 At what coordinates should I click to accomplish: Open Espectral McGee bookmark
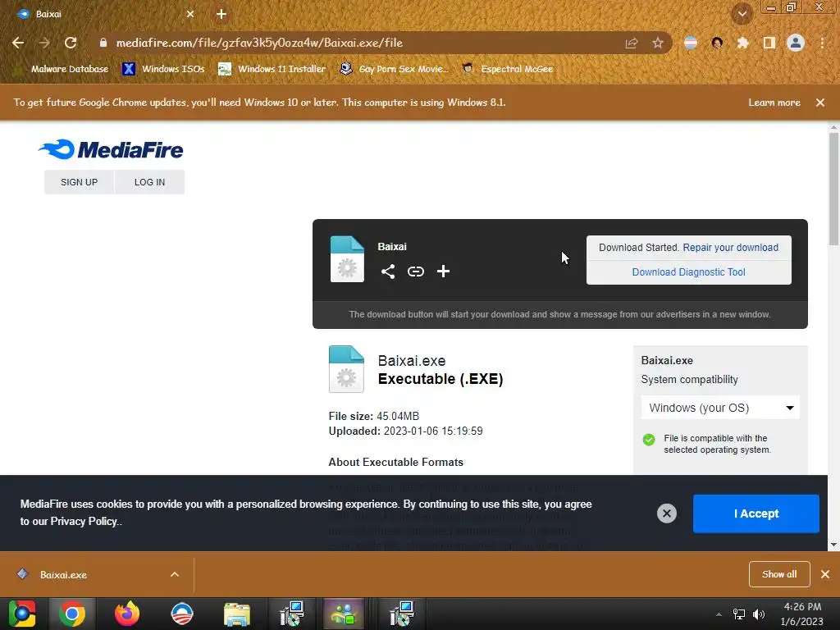click(x=508, y=69)
